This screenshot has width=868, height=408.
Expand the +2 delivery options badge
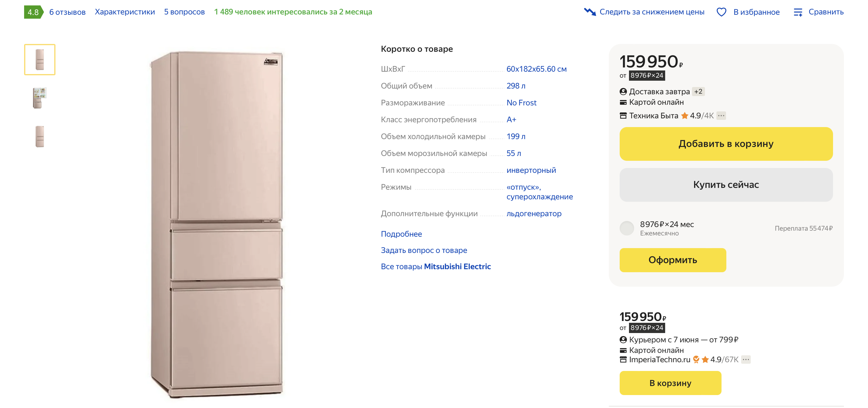click(698, 92)
